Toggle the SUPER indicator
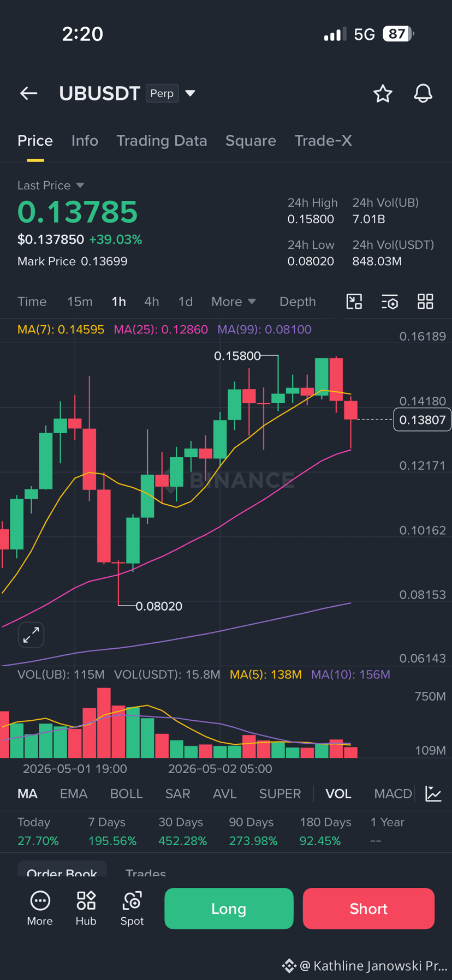Image resolution: width=452 pixels, height=980 pixels. (x=280, y=793)
